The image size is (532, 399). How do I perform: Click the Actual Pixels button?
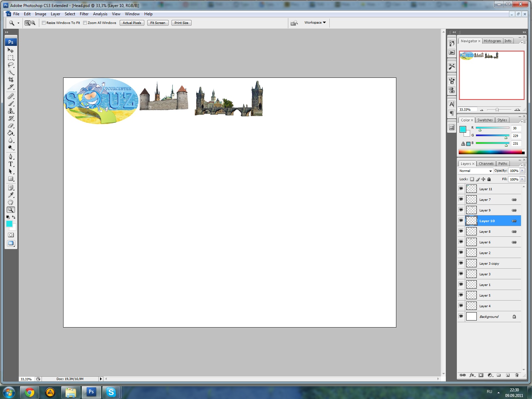tap(132, 23)
